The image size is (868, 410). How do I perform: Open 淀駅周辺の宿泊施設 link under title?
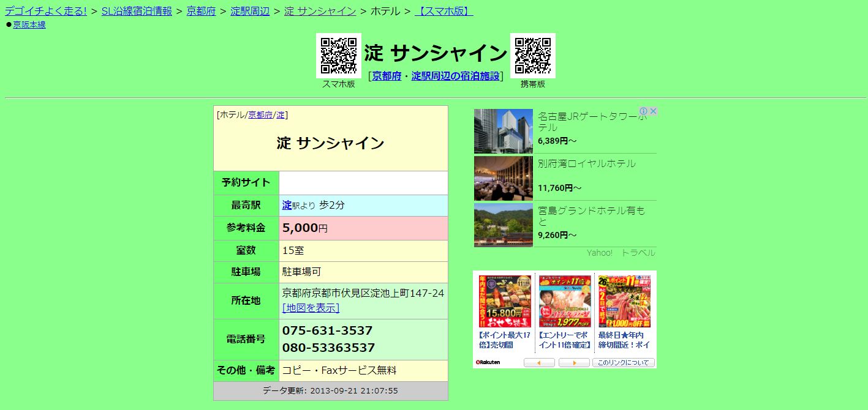455,76
